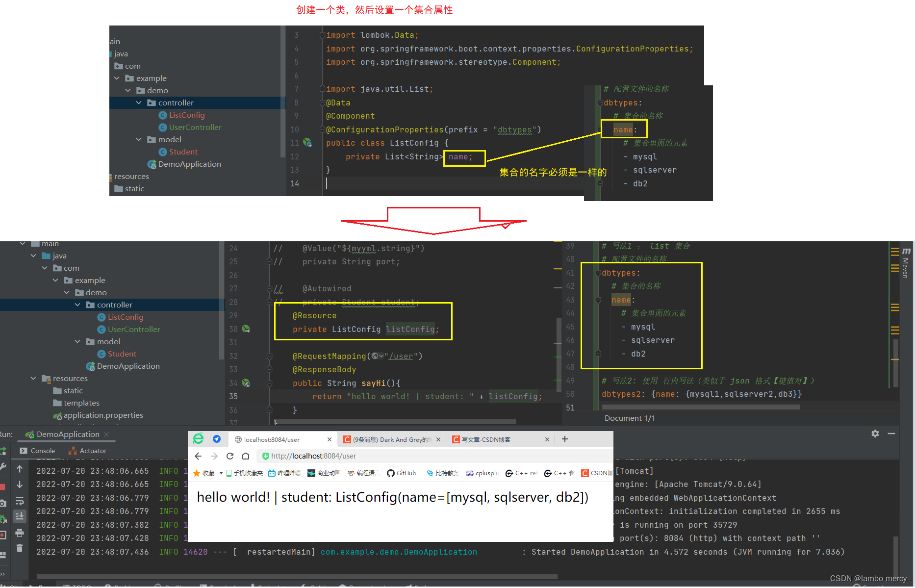Collapse the model folder in lower project tree
Image resolution: width=915 pixels, height=588 pixels.
(77, 342)
